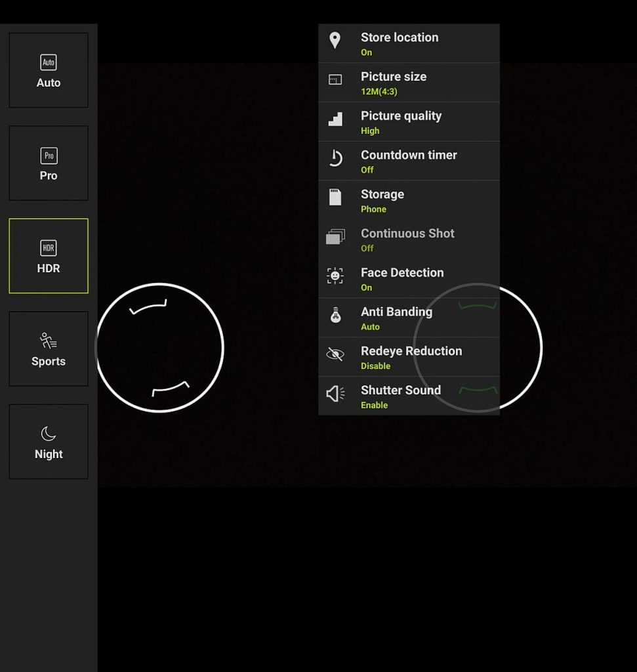
Task: Tap the Storage SD card icon
Action: tap(335, 197)
